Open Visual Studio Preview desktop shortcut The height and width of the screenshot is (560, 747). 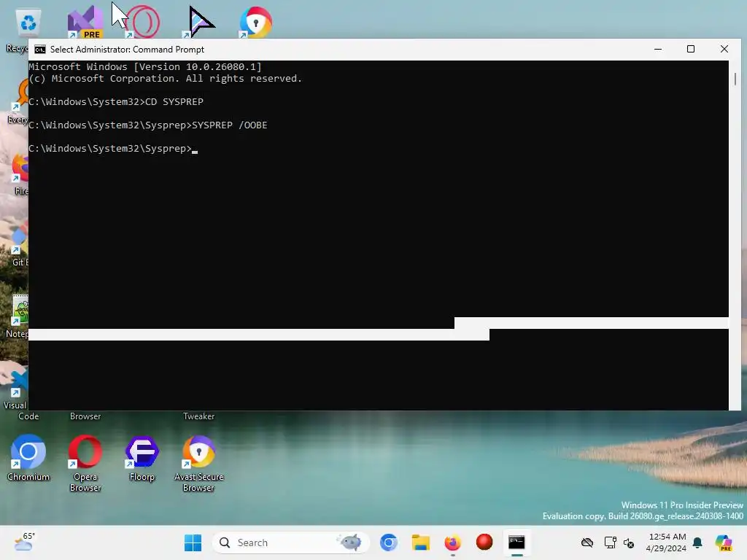[85, 22]
